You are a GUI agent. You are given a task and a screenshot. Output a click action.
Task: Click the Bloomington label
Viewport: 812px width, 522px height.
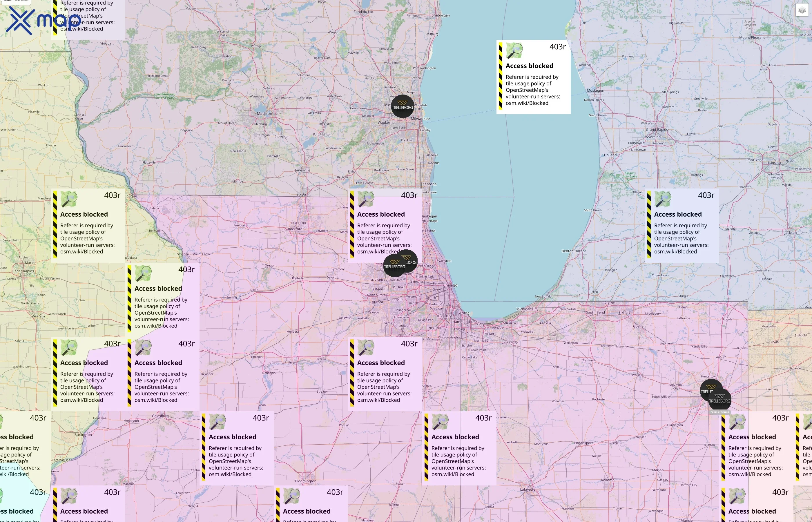click(x=306, y=481)
